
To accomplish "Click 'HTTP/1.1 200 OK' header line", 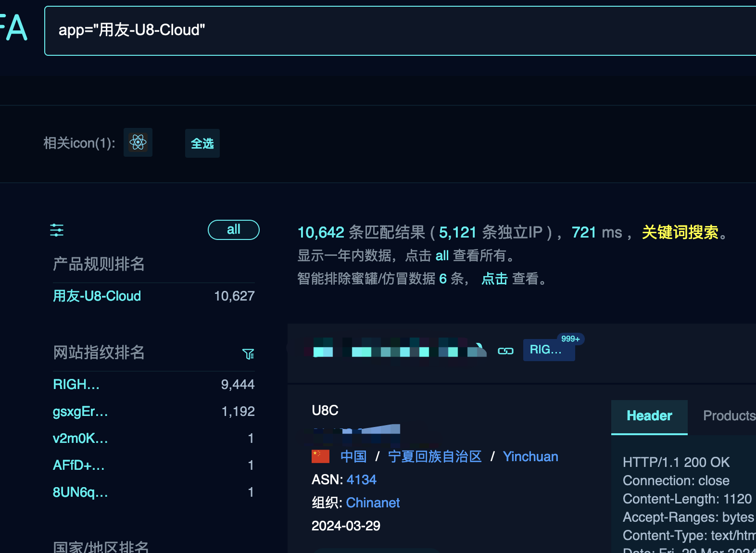I will [676, 462].
